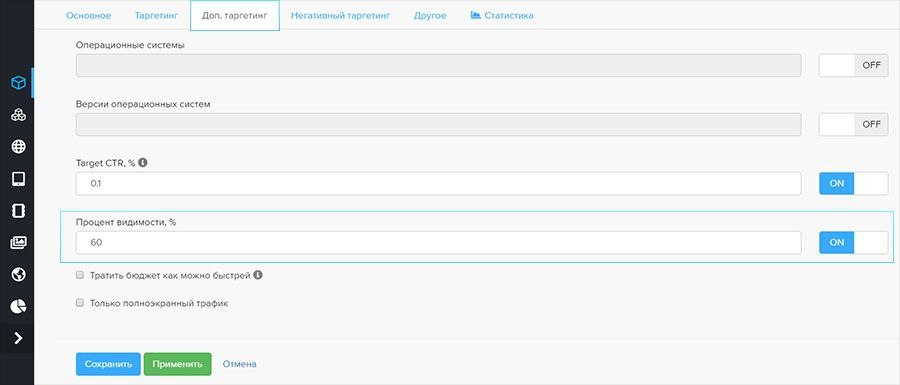Show info icon beside spend budget option

258,275
